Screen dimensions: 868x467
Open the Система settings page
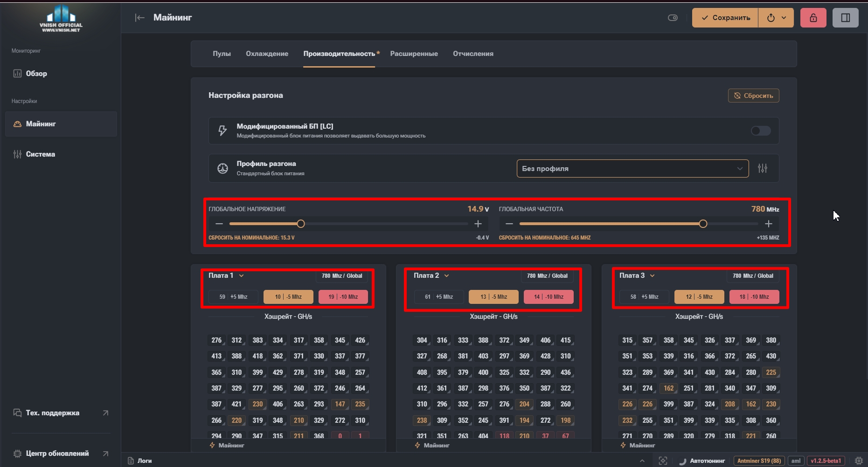[x=61, y=154]
